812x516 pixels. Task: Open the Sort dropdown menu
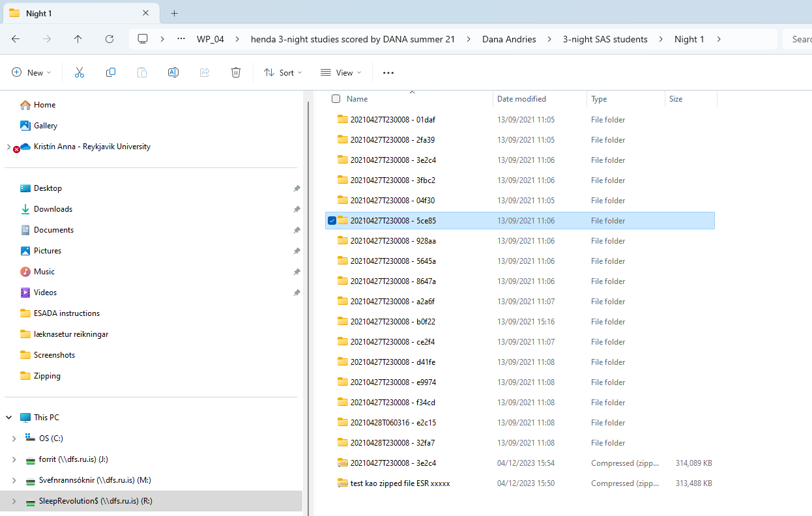pyautogui.click(x=283, y=73)
